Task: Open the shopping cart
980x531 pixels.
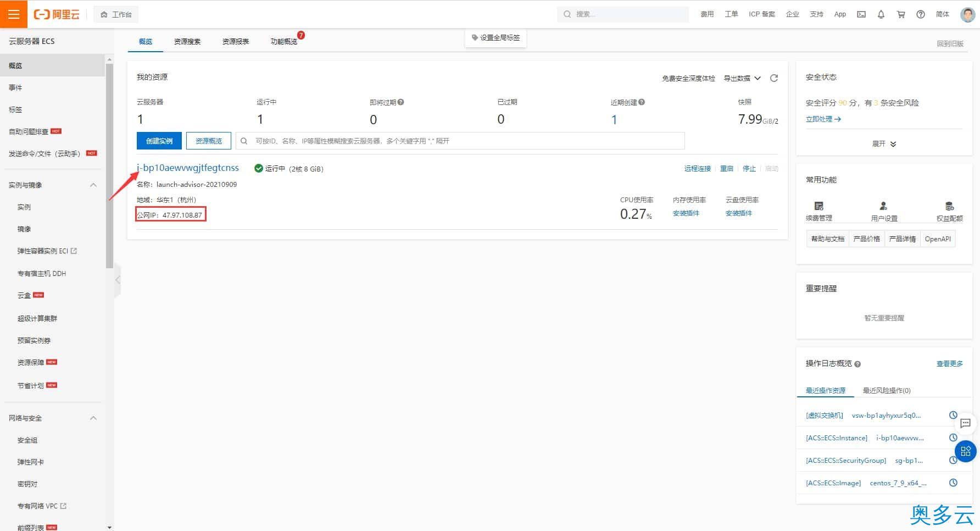Action: click(x=901, y=14)
